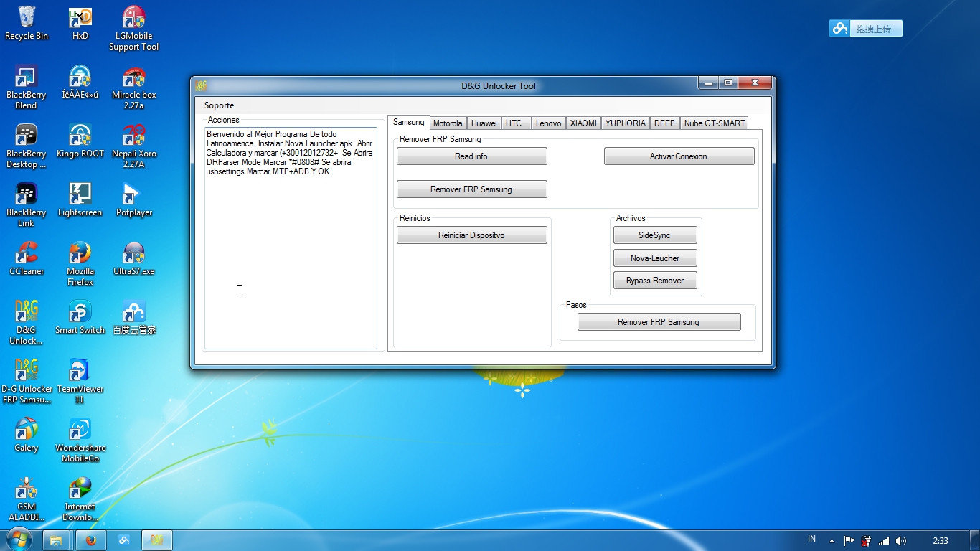Click the SideSync button under Archivos
Image resolution: width=980 pixels, height=551 pixels.
pyautogui.click(x=655, y=235)
